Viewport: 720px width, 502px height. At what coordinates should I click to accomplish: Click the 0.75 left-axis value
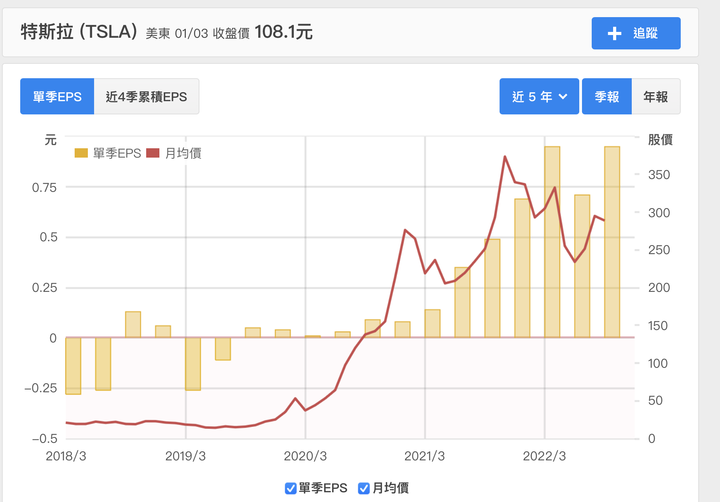[44, 187]
